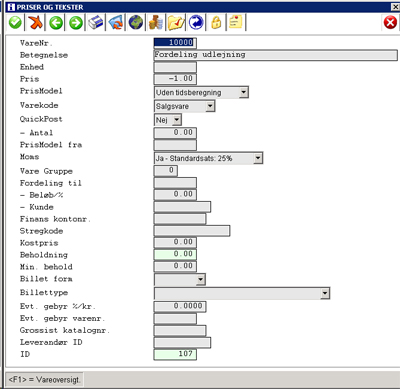
Task: Click the PrisModel fra input field
Action: [x=175, y=145]
